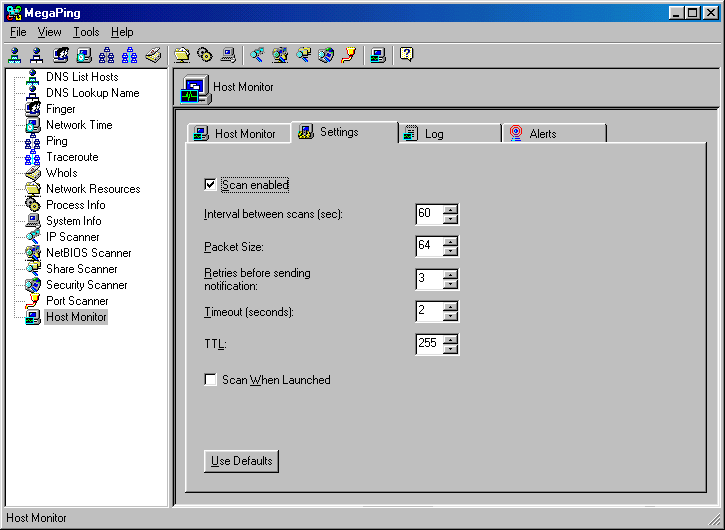
Task: Open the Security Scanner toolbar icon
Action: coord(326,55)
